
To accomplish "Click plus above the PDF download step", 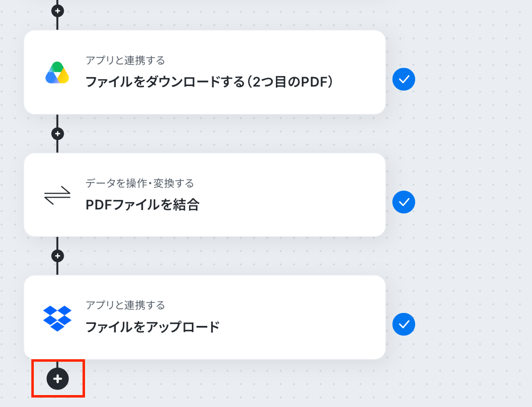I will tap(58, 11).
